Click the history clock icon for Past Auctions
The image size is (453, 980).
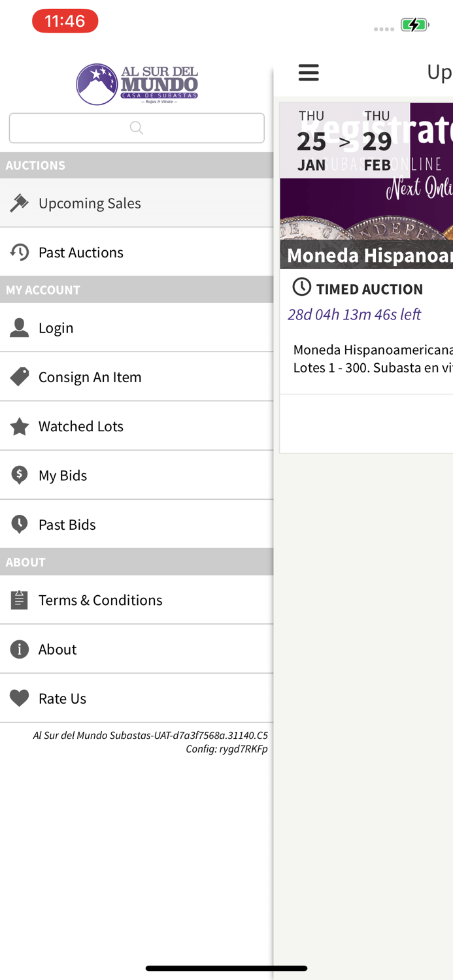(x=20, y=252)
